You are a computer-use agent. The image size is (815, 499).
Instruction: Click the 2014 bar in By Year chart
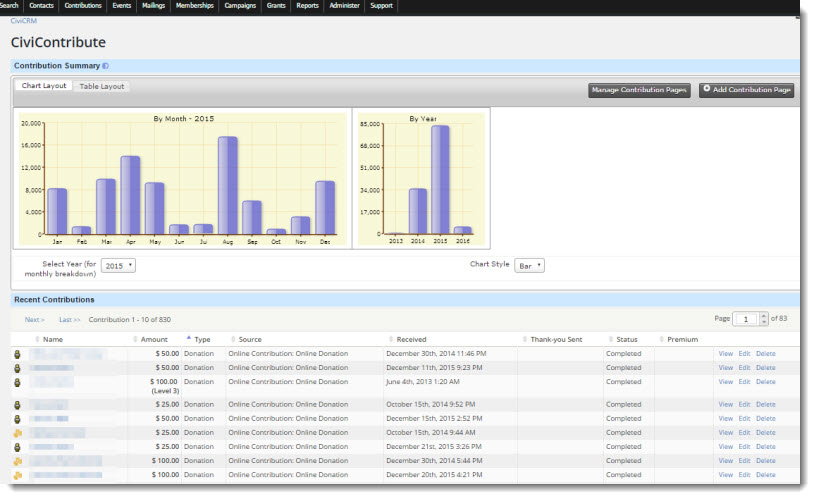[x=418, y=211]
